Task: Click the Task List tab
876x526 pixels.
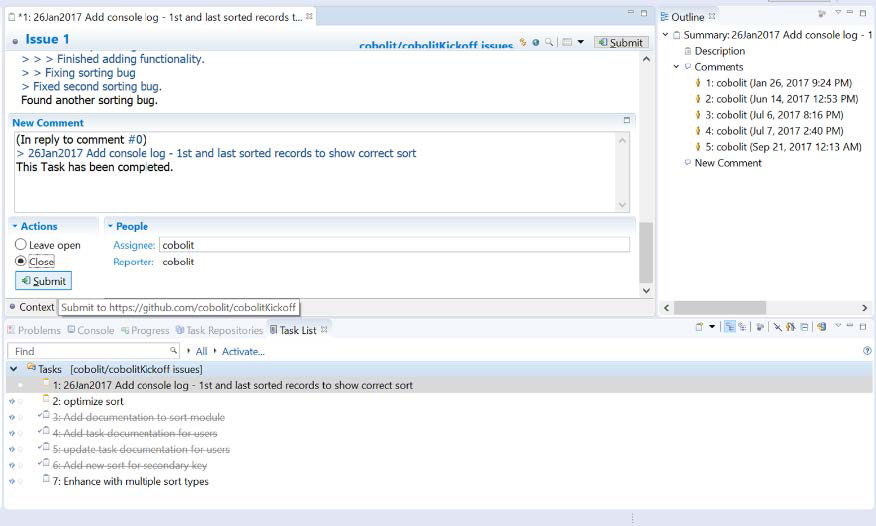Action: pyautogui.click(x=298, y=330)
